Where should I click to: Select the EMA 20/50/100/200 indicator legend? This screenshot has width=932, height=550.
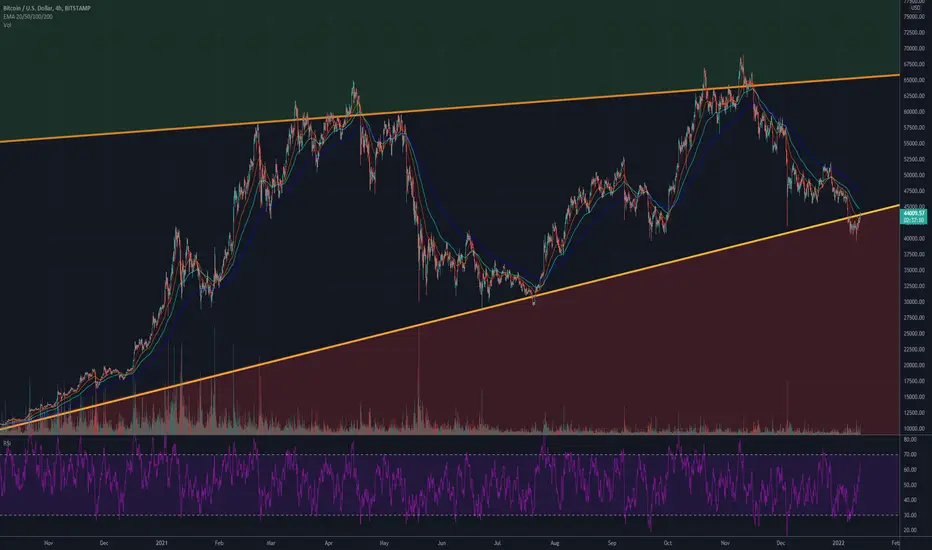(x=28, y=17)
